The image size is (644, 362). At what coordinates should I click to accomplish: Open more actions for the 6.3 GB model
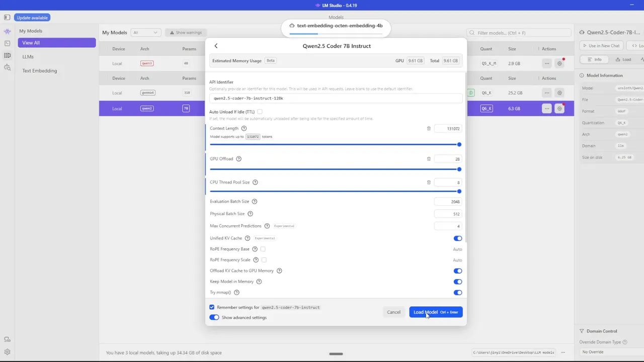pyautogui.click(x=547, y=109)
